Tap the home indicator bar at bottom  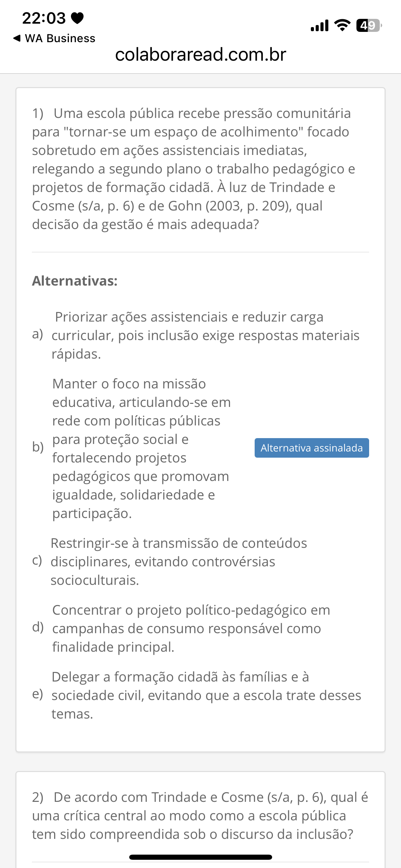tap(200, 857)
